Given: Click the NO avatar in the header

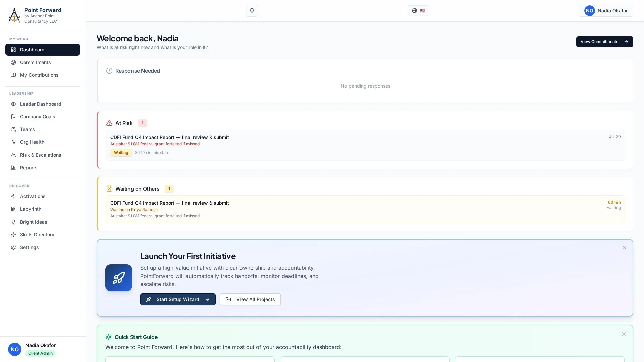Looking at the screenshot, I should [589, 11].
